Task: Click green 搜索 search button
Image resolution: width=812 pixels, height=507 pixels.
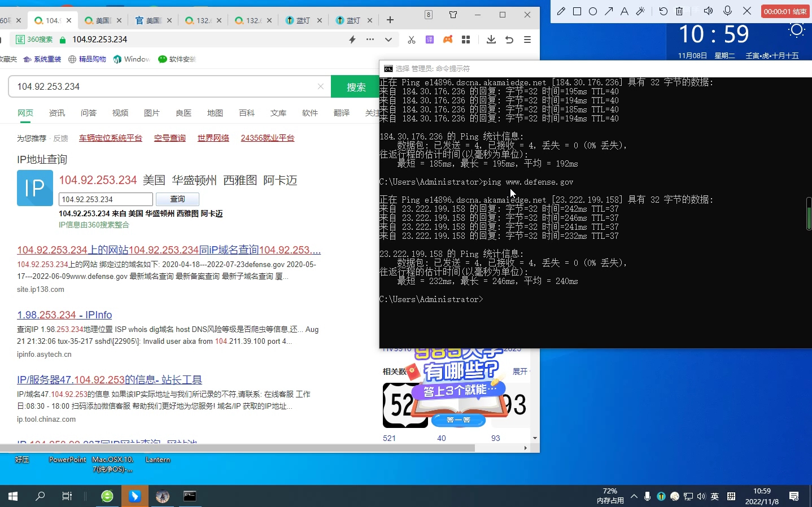Action: click(x=356, y=87)
